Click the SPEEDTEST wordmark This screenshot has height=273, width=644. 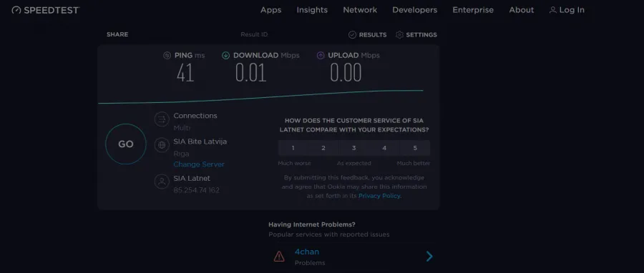(x=52, y=10)
